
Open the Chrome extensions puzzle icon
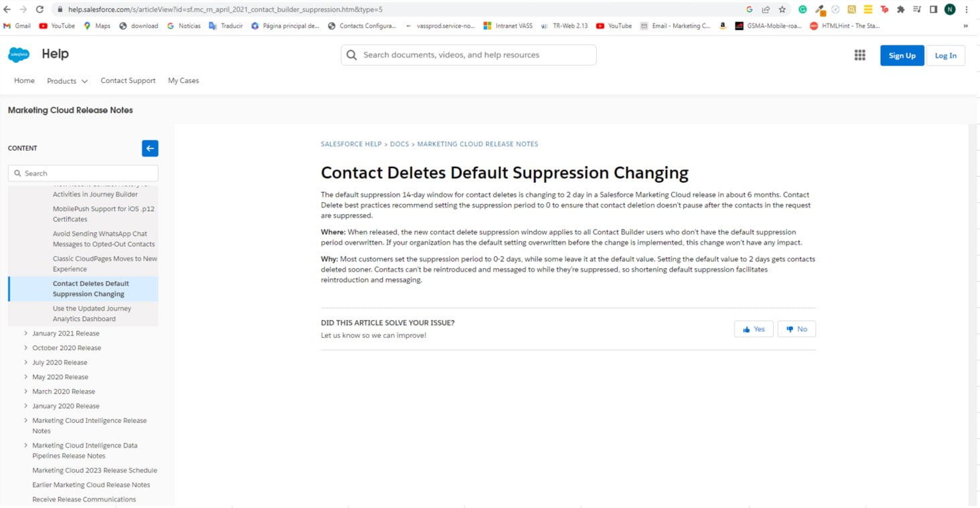pyautogui.click(x=900, y=10)
